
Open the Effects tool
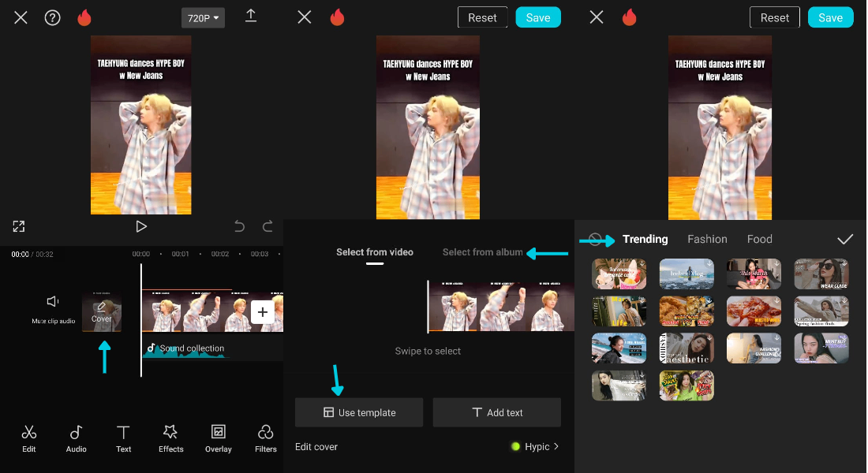pyautogui.click(x=170, y=438)
